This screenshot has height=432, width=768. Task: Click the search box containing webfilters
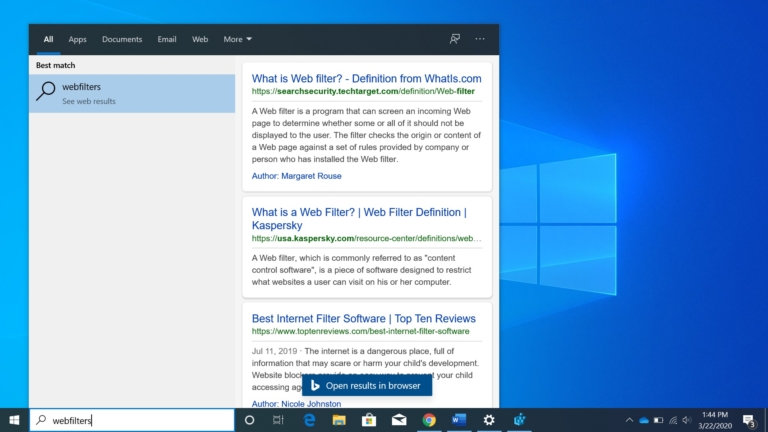pos(132,420)
